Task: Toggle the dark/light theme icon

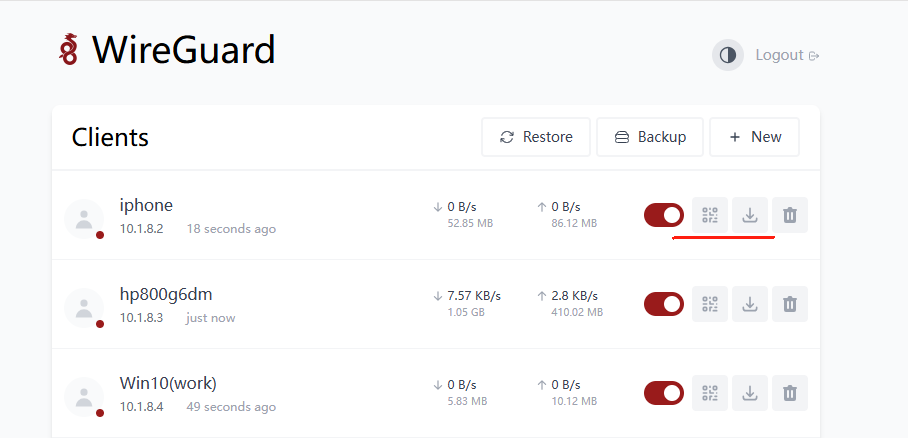Action: (x=728, y=55)
